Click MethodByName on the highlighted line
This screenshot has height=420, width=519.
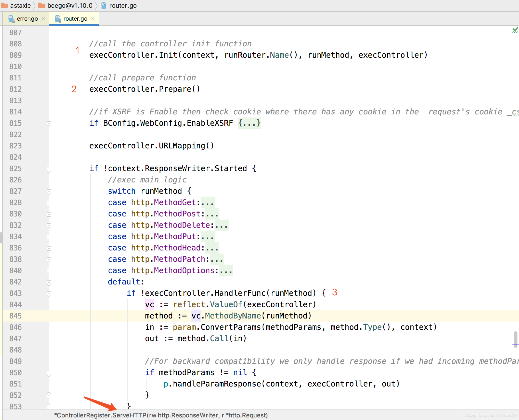coord(233,316)
